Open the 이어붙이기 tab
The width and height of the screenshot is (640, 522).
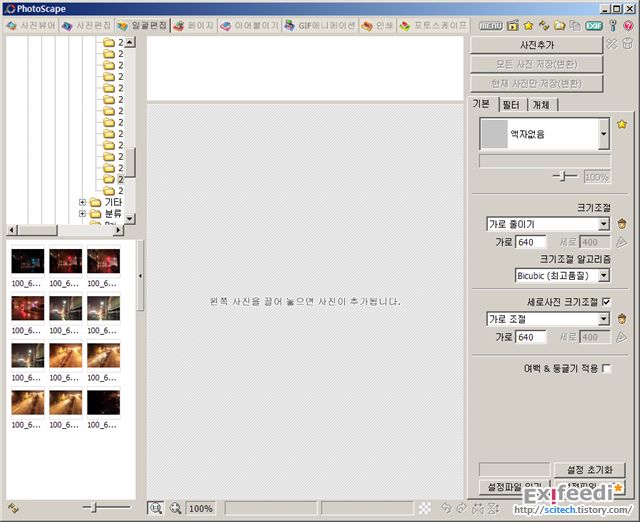pos(249,26)
